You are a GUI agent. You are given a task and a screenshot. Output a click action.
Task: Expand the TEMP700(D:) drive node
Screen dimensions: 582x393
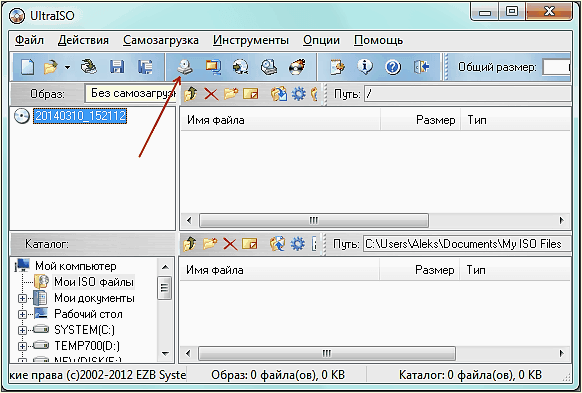23,346
